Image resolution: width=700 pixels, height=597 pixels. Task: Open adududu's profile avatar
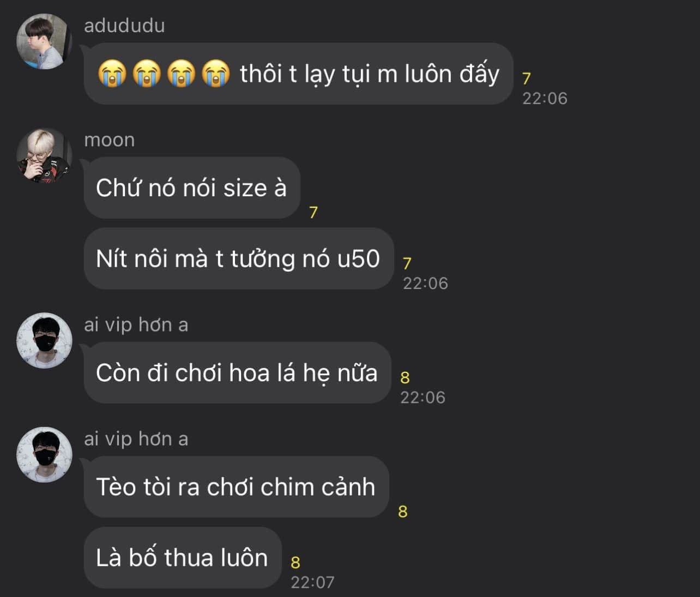[x=44, y=41]
